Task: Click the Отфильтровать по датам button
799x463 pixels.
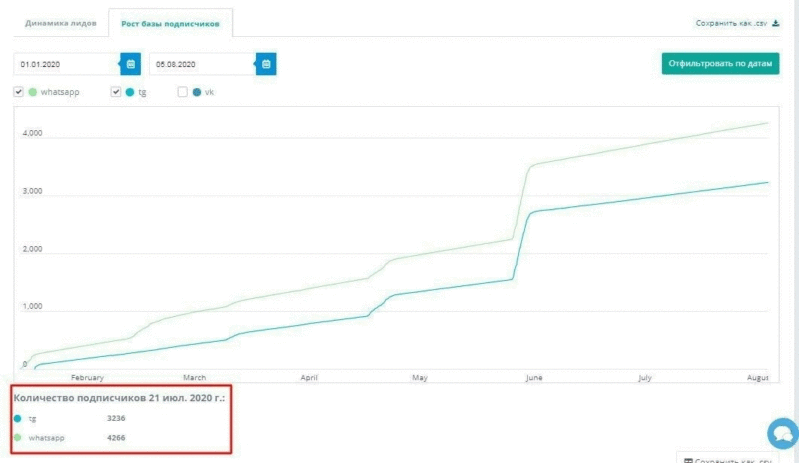Action: (x=721, y=64)
